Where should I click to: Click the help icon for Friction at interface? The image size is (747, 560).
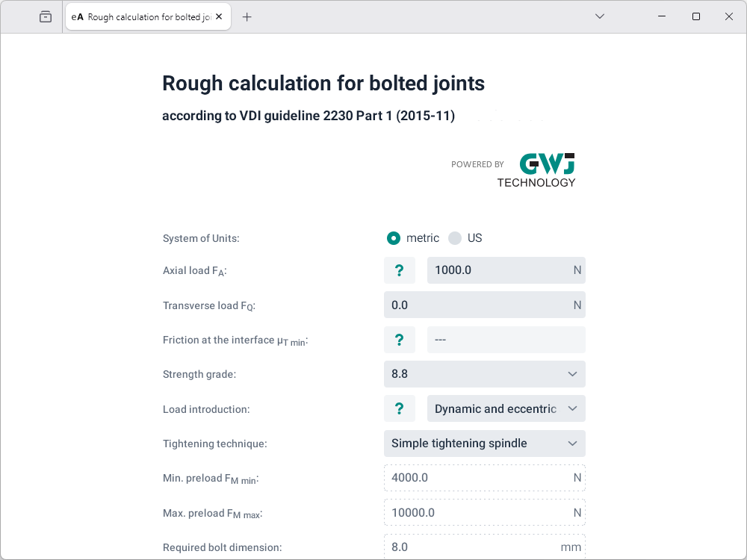(400, 340)
